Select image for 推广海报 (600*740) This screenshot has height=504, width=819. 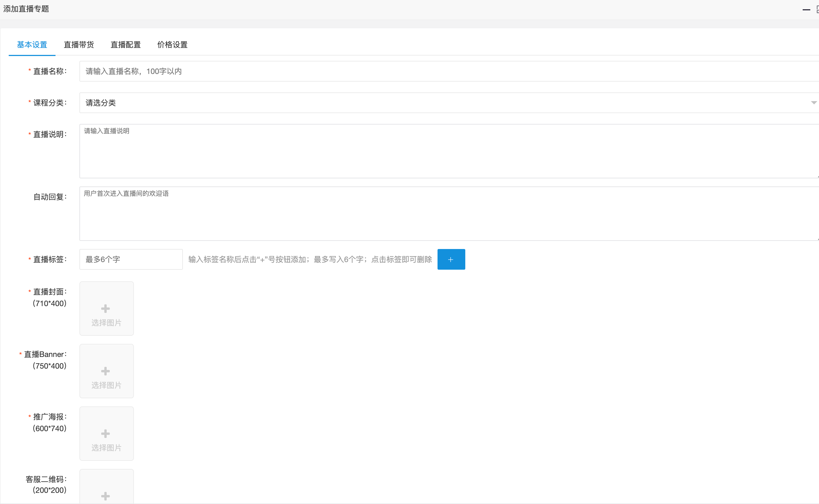tap(106, 433)
